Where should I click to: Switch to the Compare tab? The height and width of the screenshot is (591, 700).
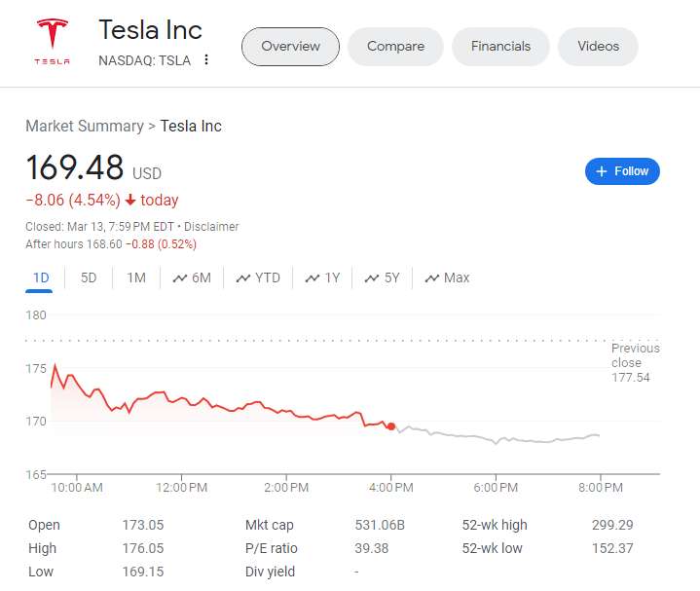[395, 47]
